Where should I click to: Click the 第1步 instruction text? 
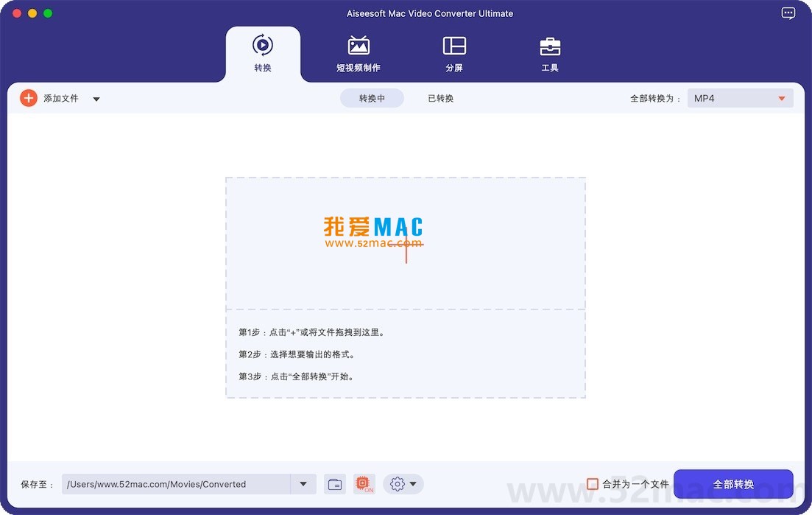pyautogui.click(x=313, y=332)
